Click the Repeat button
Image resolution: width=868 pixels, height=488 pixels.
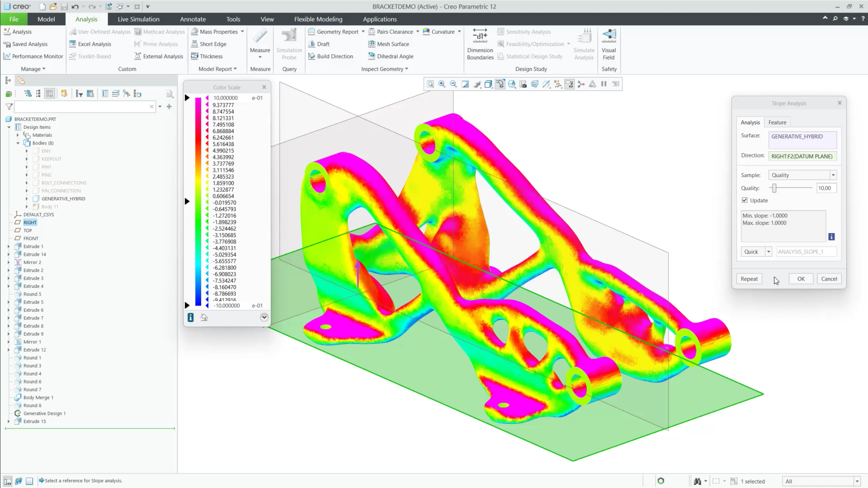point(749,279)
